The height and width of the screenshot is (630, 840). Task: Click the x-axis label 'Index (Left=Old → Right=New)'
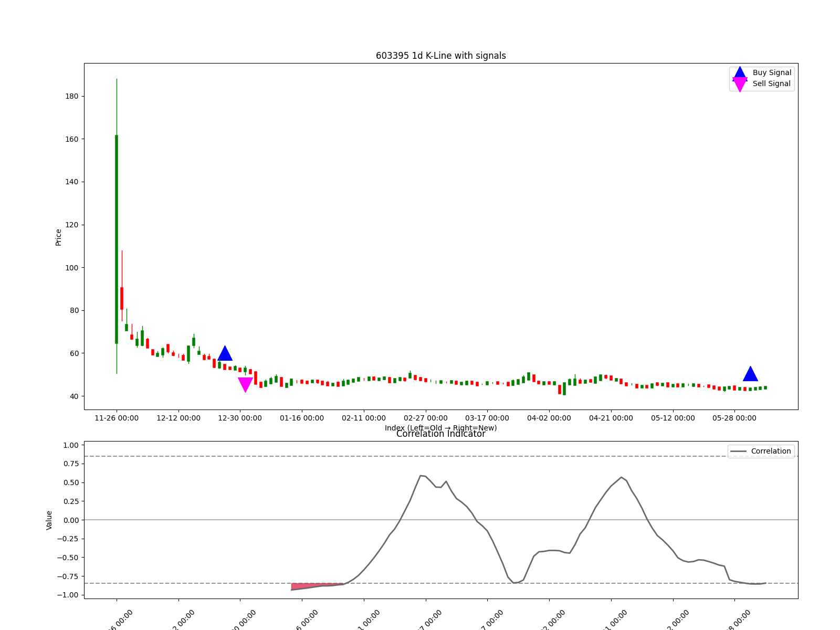pyautogui.click(x=441, y=428)
